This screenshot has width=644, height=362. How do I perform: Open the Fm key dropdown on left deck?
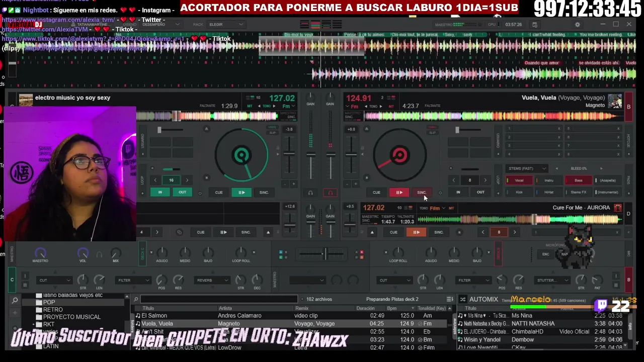point(288,106)
